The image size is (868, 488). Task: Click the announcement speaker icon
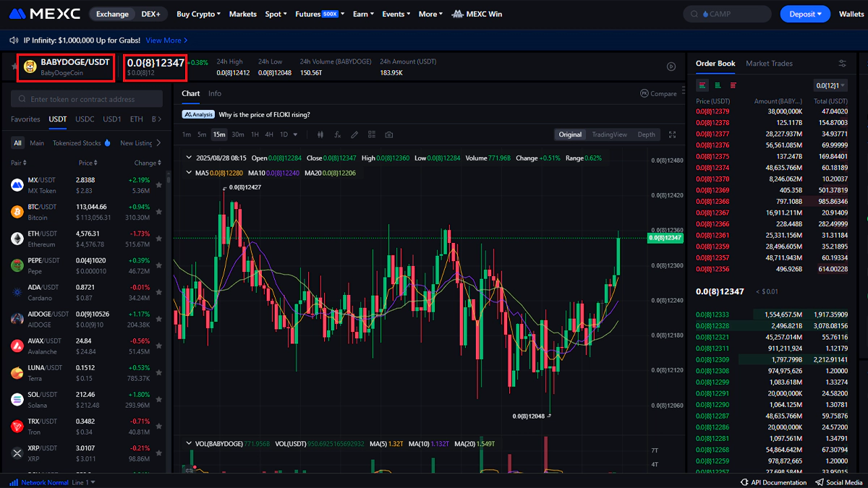[15, 40]
